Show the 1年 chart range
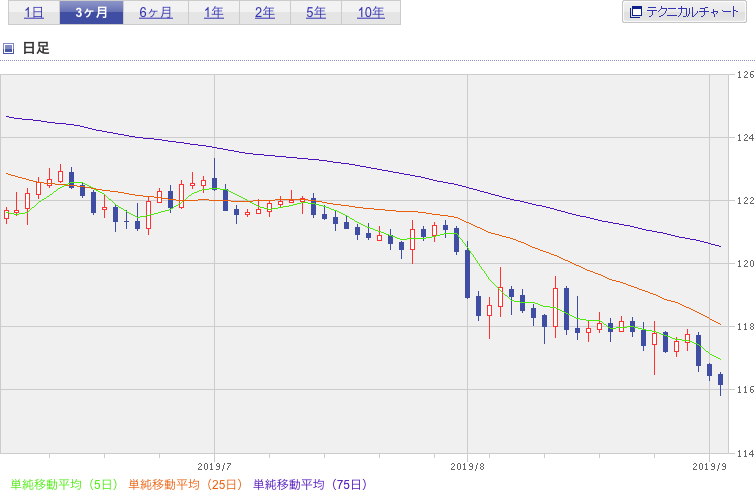Screen dimensions: 755x493 tap(214, 13)
